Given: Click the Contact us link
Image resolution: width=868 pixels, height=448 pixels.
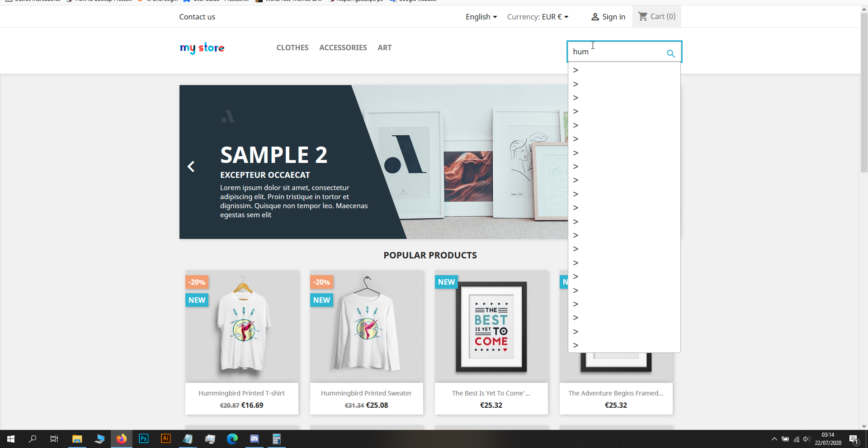Looking at the screenshot, I should click(x=197, y=17).
